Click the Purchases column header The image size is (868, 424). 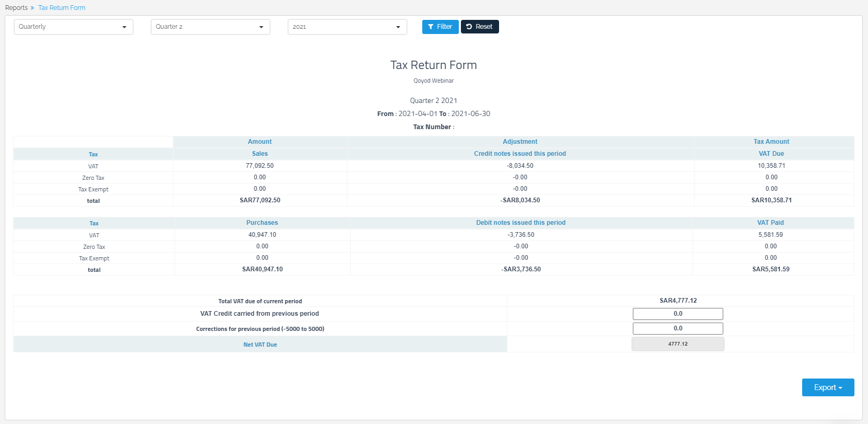click(262, 223)
